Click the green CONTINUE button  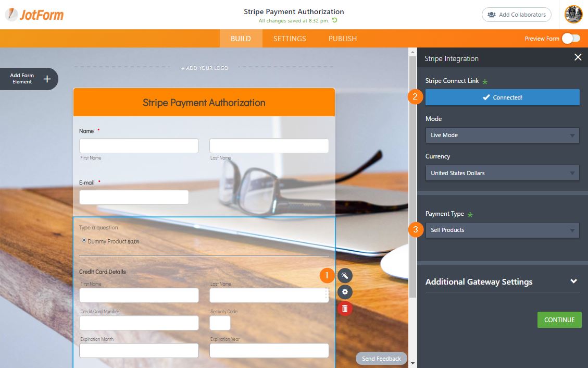click(x=559, y=320)
